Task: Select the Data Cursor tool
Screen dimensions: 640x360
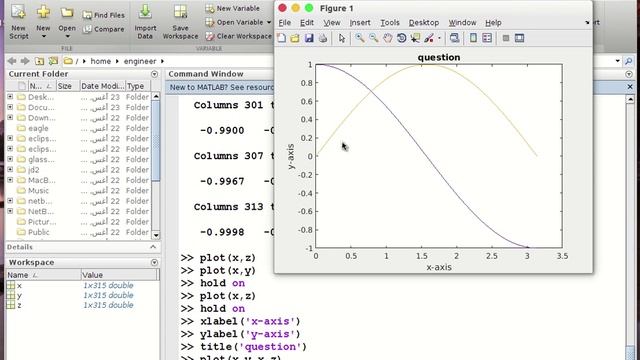Action: 415,38
